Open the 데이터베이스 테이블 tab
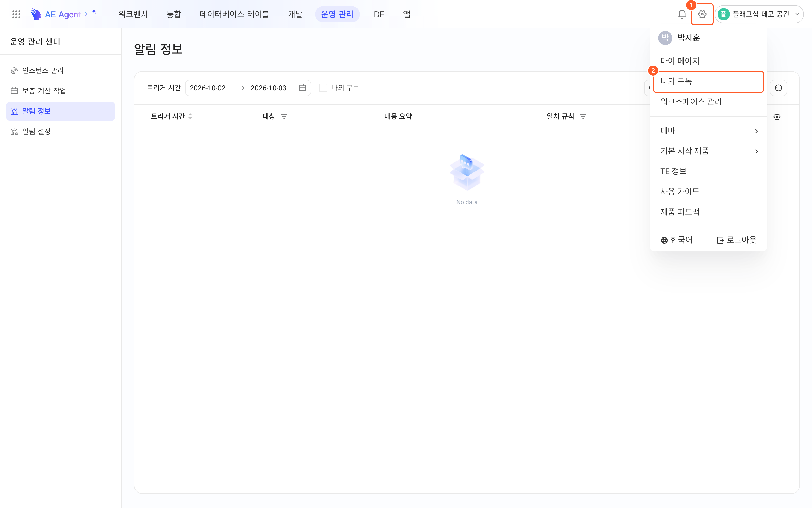 (234, 14)
